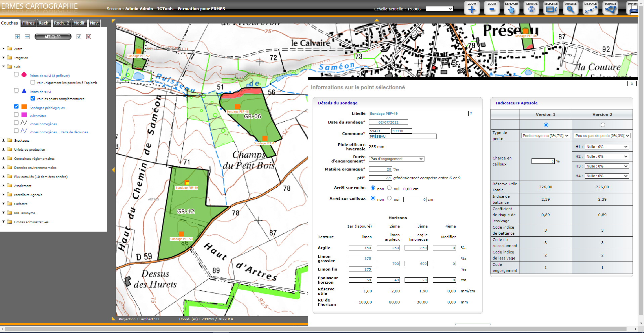Open the Durée d'engorgement dropdown
This screenshot has width=644, height=333.
[x=396, y=159]
